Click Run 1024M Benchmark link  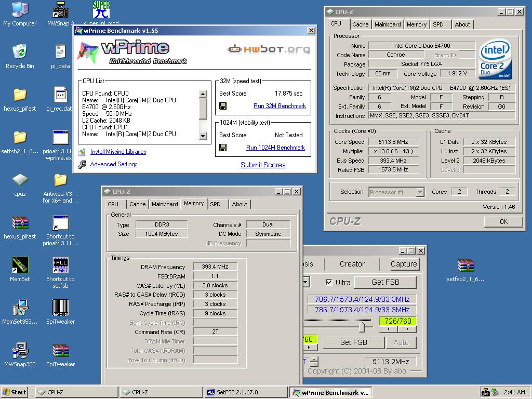click(275, 148)
